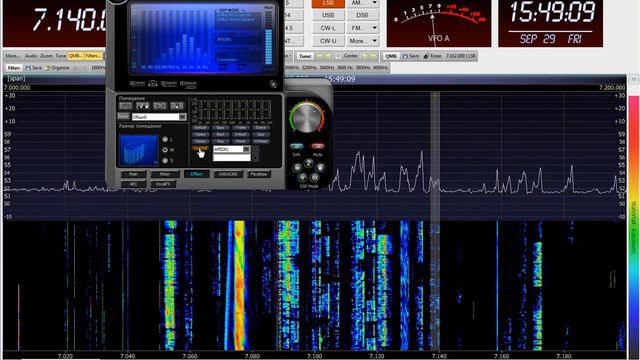Apply the Default equalizer preset

(200, 128)
